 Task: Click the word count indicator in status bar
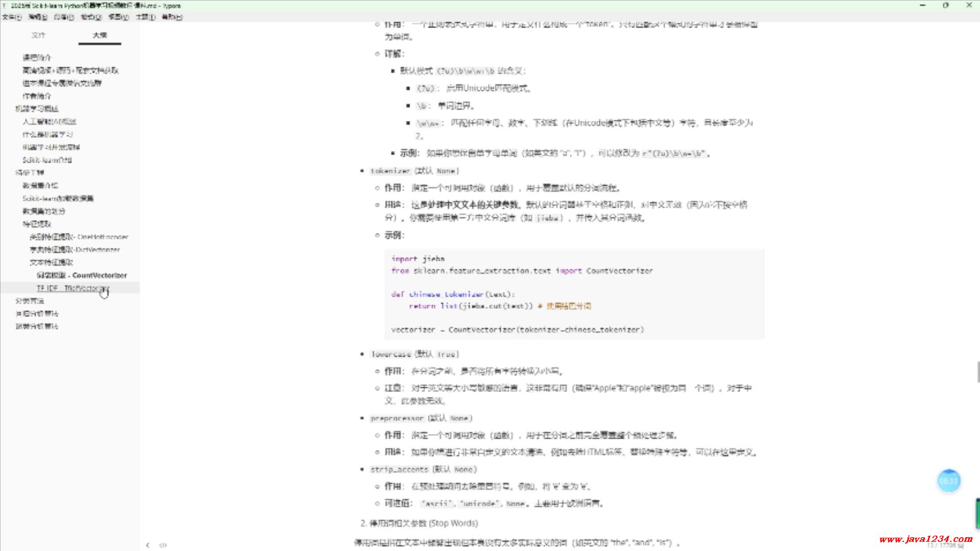[x=944, y=546]
